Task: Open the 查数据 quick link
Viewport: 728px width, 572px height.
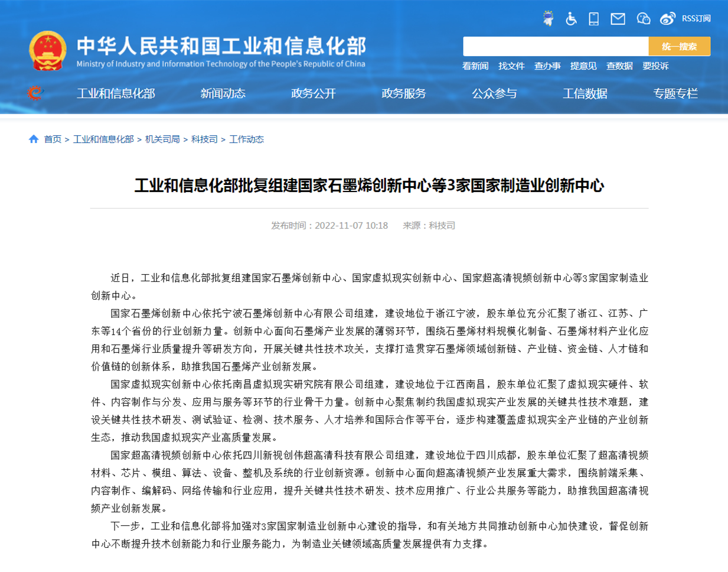Action: click(x=619, y=66)
